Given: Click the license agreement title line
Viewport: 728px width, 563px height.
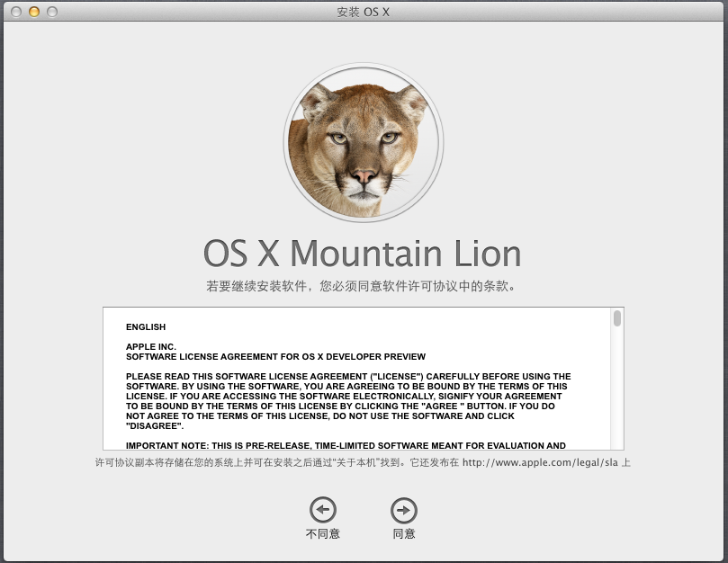Looking at the screenshot, I should pyautogui.click(x=275, y=357).
